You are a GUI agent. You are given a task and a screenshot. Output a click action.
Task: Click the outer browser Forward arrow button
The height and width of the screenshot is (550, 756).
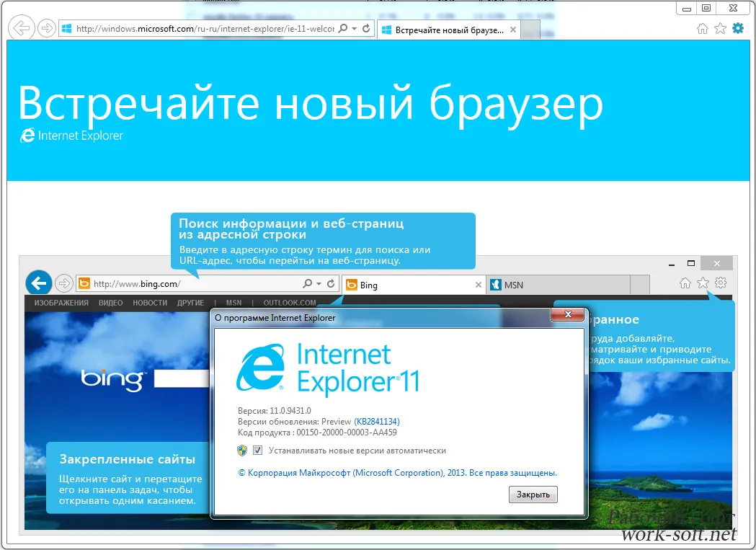tap(46, 28)
